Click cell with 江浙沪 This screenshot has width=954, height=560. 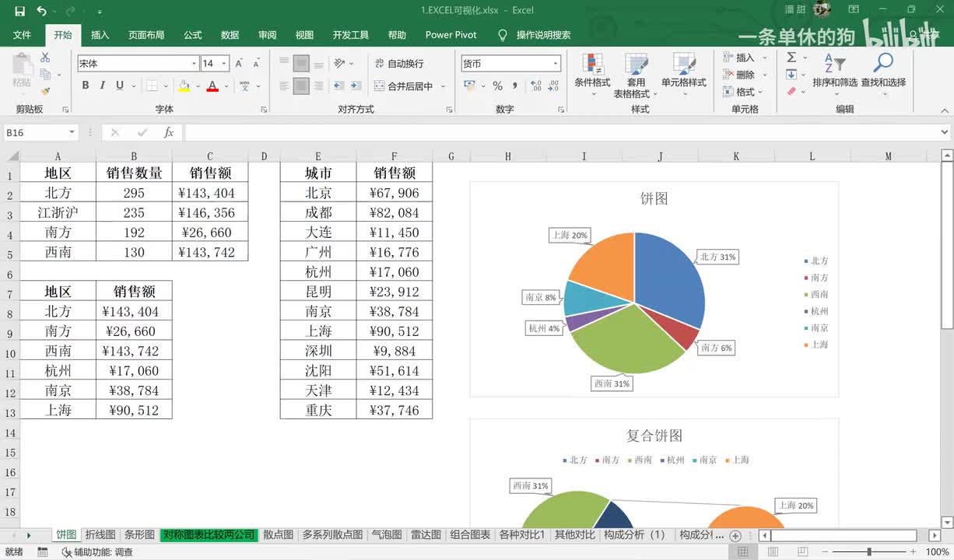pyautogui.click(x=58, y=212)
